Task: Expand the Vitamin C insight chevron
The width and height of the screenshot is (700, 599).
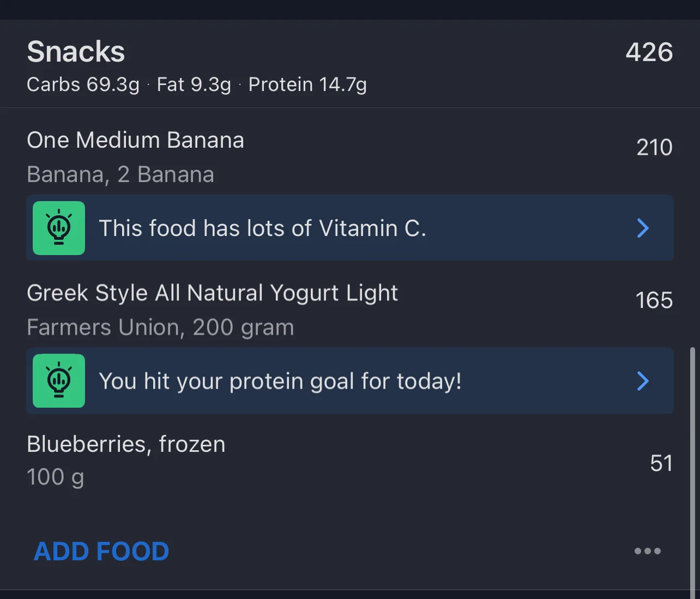Action: coord(643,228)
